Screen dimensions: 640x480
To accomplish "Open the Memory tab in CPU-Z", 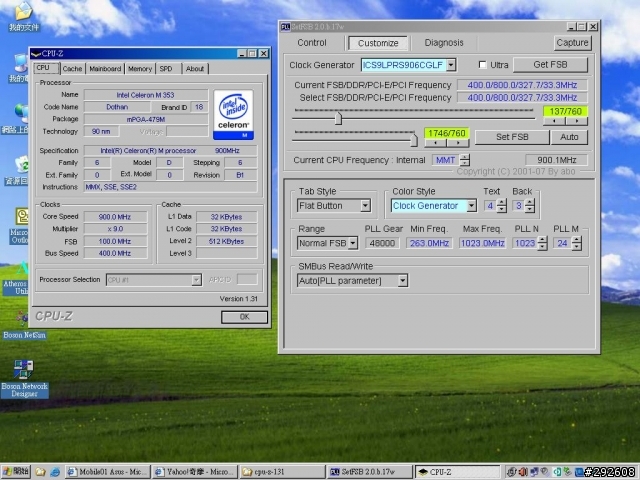I will [x=140, y=69].
